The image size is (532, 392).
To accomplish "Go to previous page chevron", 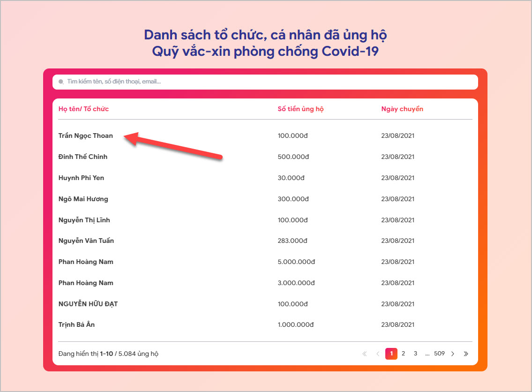I will coord(378,354).
